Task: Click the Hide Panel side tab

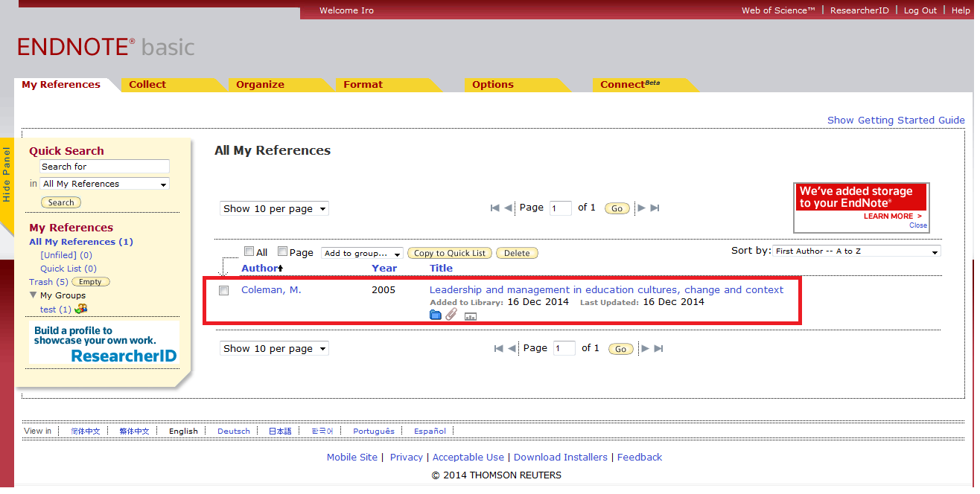Action: click(7, 176)
